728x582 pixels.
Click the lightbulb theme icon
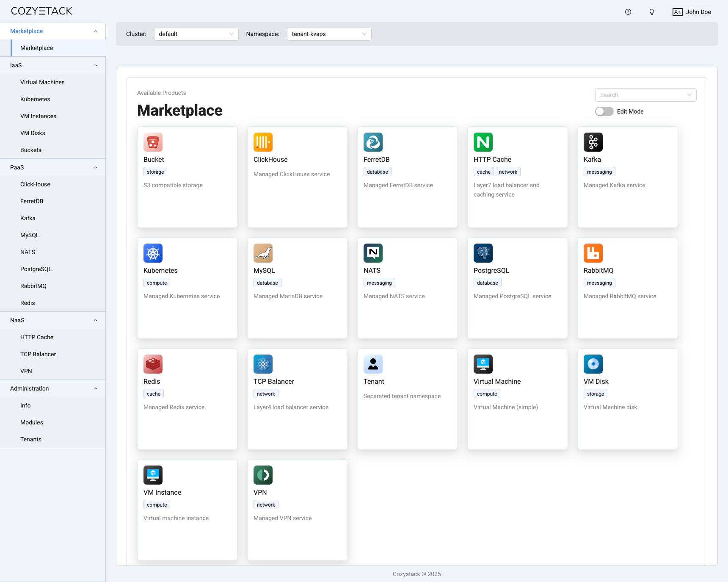[652, 12]
